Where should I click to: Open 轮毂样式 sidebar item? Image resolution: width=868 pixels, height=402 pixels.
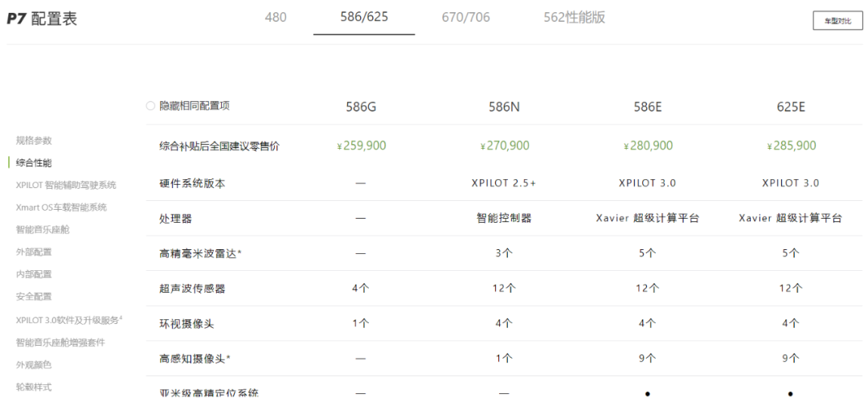34,387
